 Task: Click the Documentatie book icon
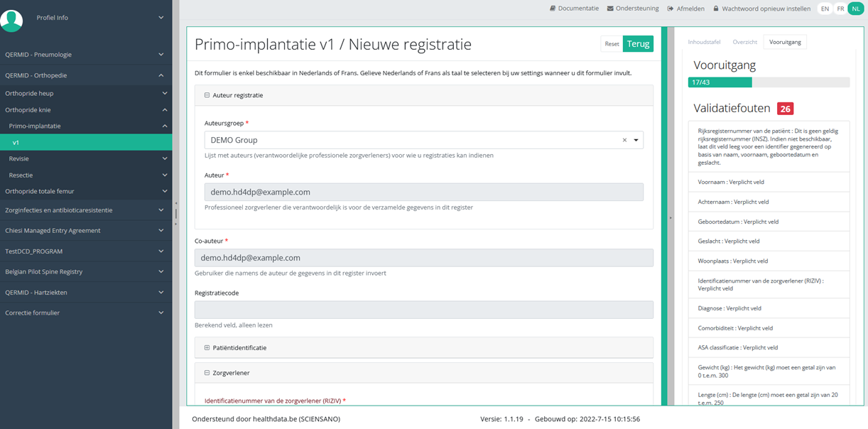coord(553,9)
